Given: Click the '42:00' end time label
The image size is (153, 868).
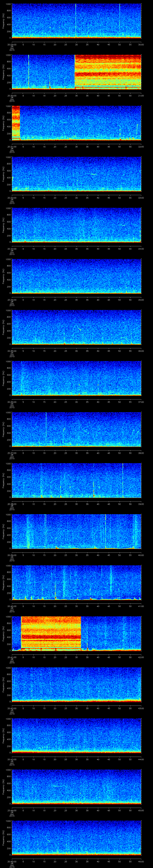Looking at the screenshot, I should [x=141, y=657].
